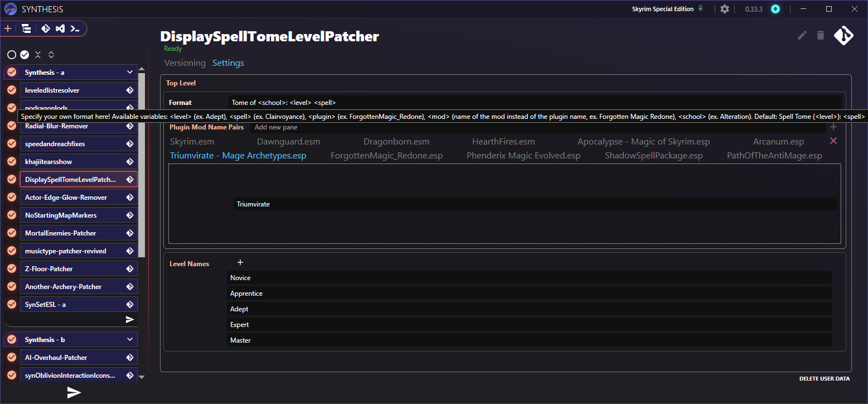This screenshot has height=404, width=868.
Task: Toggle the check for musictype-patcher-revived
Action: click(x=12, y=251)
